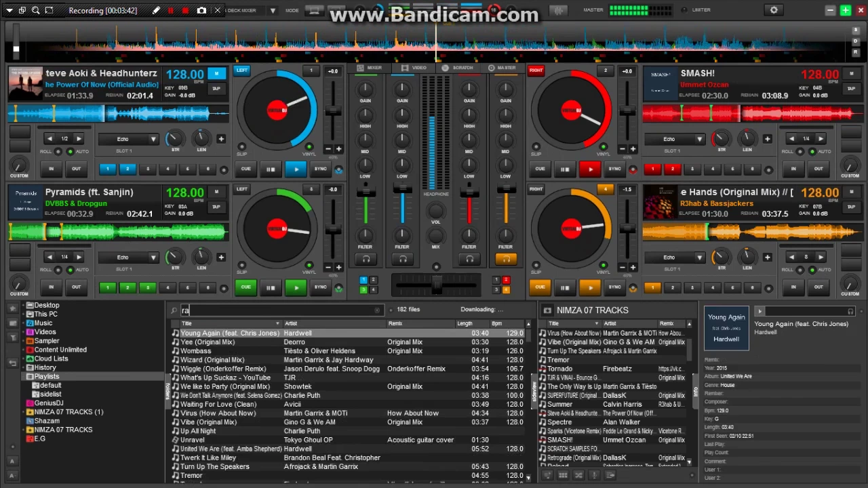Add effect slot on green deck (plus)
The height and width of the screenshot is (488, 868).
[x=221, y=257]
